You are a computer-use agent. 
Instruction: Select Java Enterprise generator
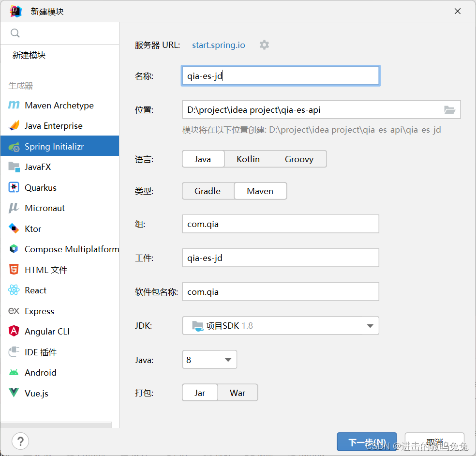tap(60, 125)
